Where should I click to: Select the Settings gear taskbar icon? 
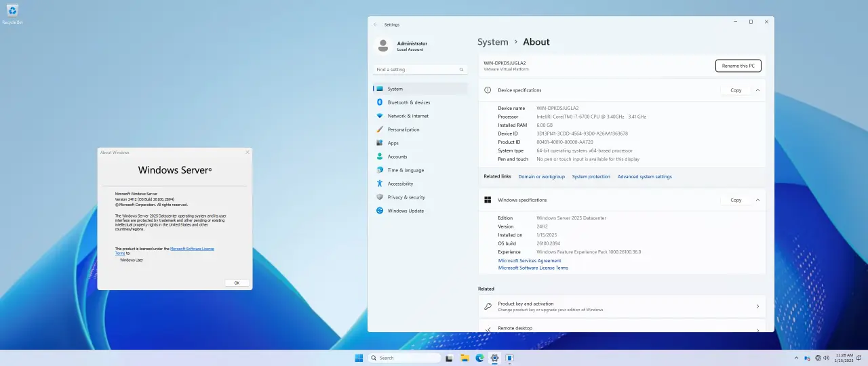(494, 358)
